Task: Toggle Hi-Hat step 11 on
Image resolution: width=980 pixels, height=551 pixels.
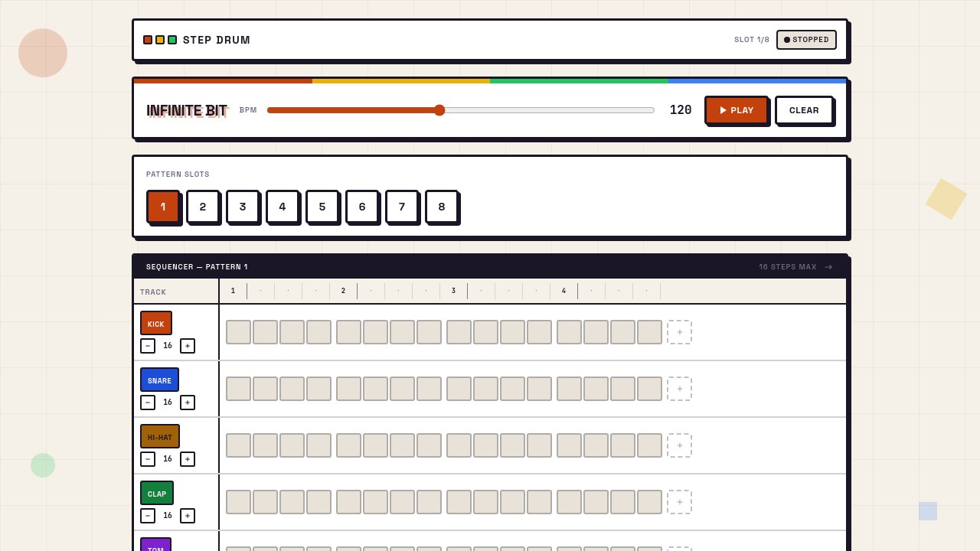Action: coord(512,445)
